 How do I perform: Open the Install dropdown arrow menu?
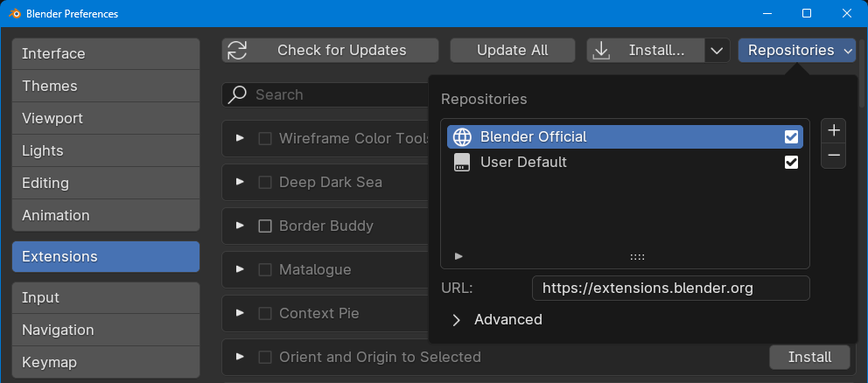(x=717, y=51)
